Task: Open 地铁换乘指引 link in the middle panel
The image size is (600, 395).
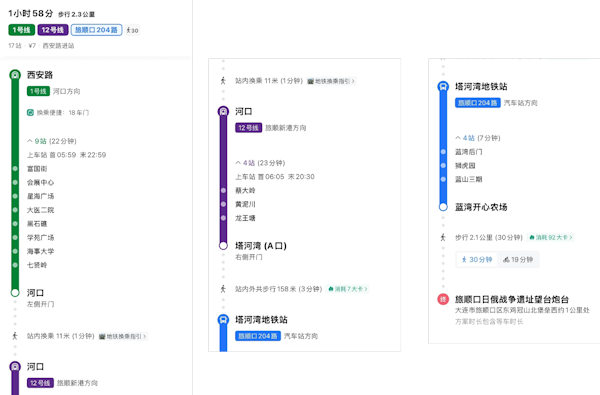Action: click(331, 81)
